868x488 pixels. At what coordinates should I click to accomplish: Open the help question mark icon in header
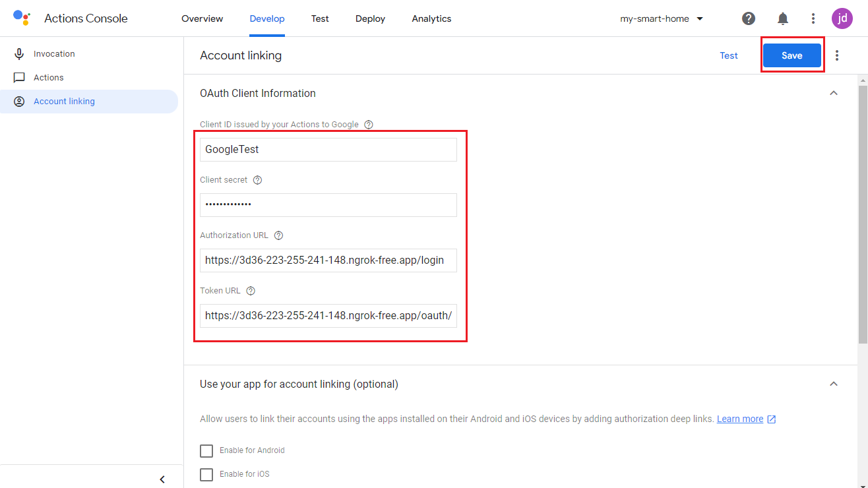click(749, 18)
